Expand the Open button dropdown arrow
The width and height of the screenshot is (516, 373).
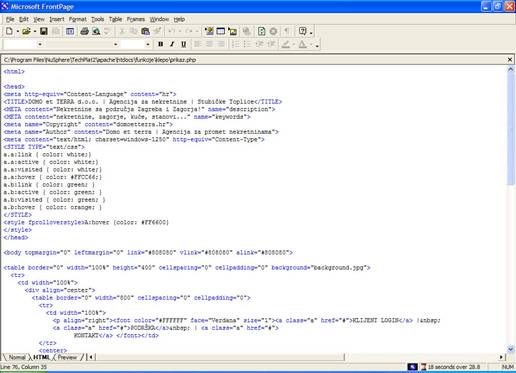pyautogui.click(x=34, y=32)
